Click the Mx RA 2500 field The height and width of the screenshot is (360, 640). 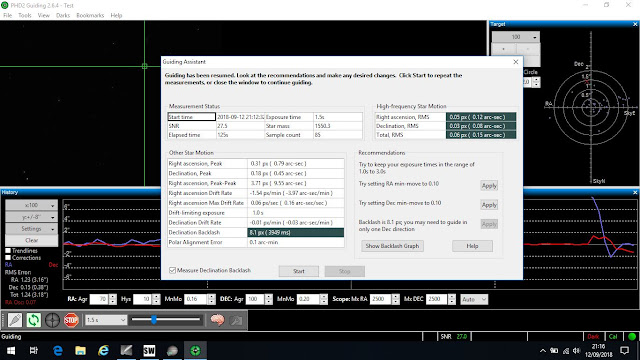[380, 299]
